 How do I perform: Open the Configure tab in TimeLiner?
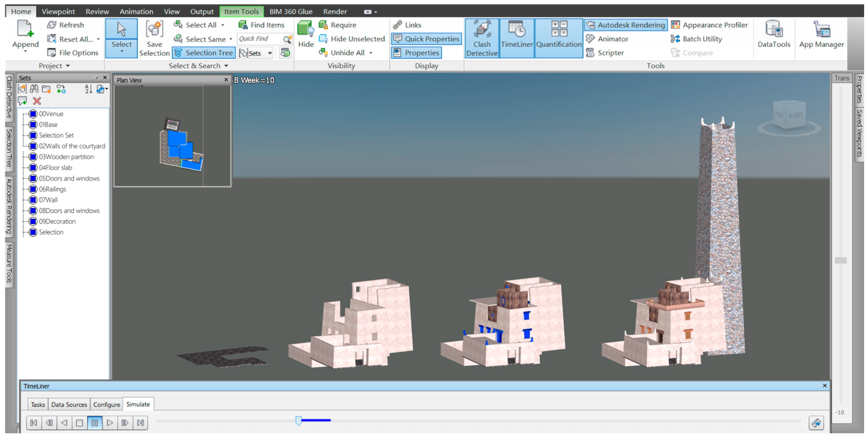[x=106, y=404]
